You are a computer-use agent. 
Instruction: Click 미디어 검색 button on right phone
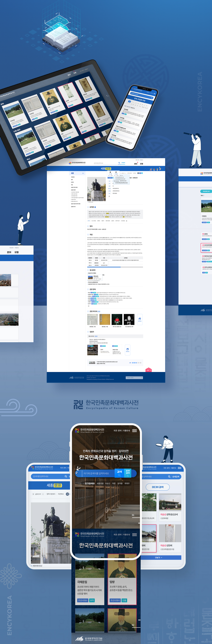158,487
